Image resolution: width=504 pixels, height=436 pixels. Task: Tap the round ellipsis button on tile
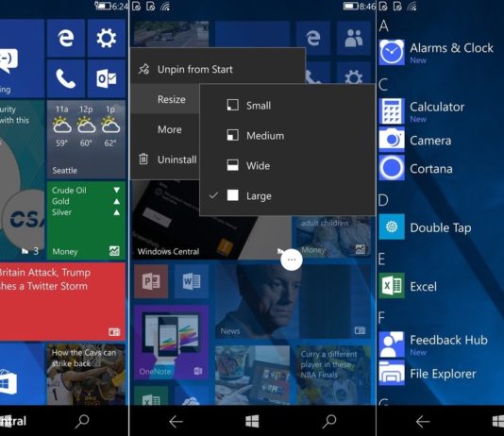coord(292,260)
